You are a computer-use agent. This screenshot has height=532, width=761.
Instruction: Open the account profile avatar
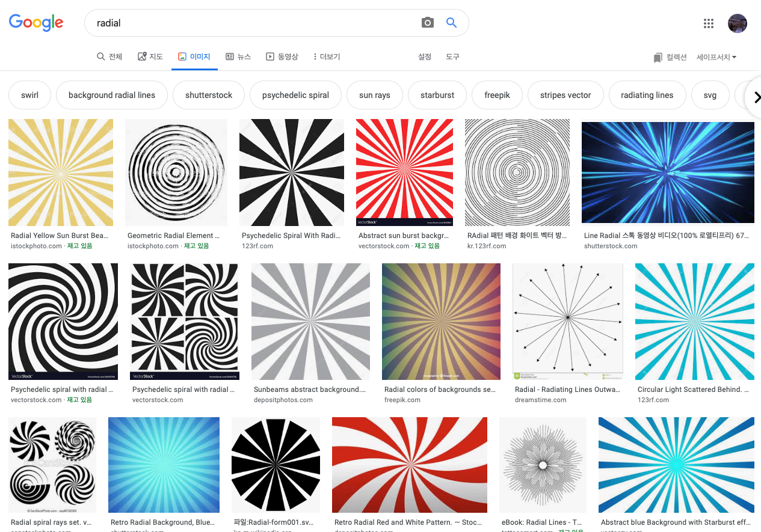tap(738, 23)
